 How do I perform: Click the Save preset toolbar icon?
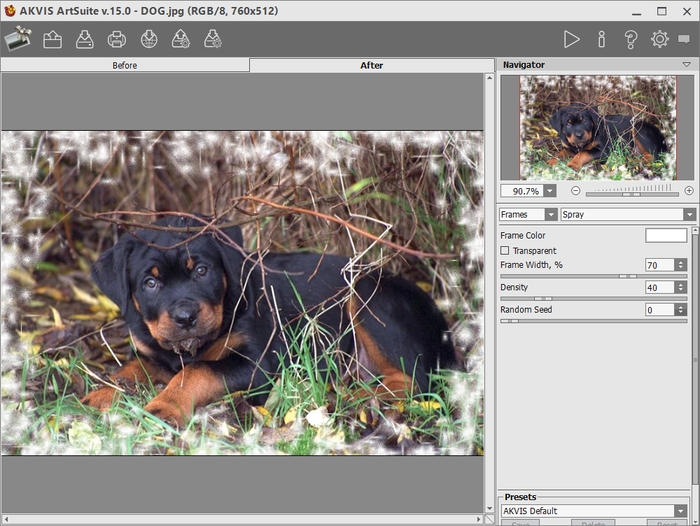[213, 39]
